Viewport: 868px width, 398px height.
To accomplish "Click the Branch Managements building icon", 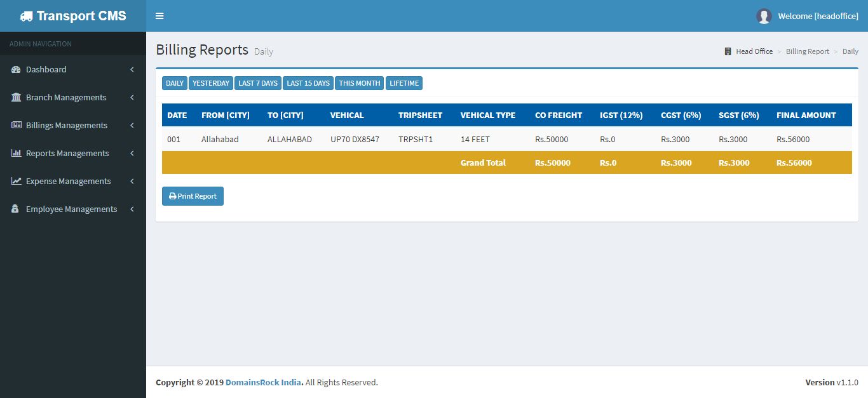I will pos(17,97).
